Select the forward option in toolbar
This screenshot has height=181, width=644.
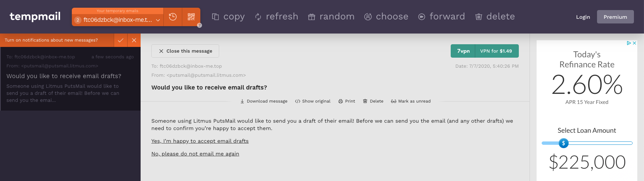click(442, 16)
